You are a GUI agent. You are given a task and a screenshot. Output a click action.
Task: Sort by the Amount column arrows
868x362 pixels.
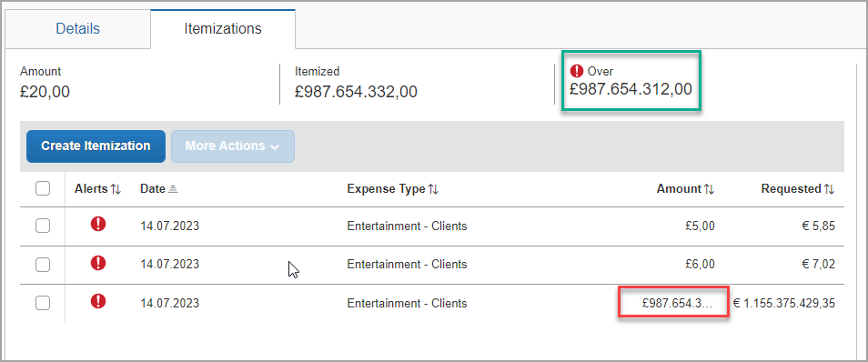click(709, 189)
